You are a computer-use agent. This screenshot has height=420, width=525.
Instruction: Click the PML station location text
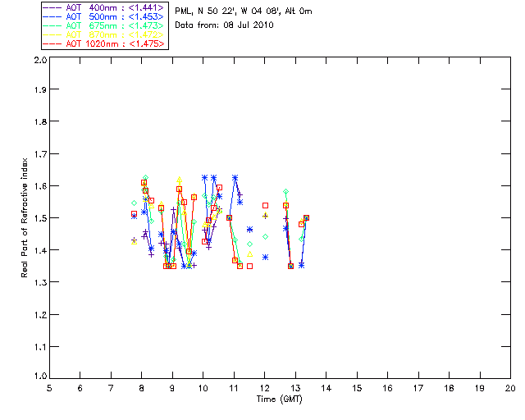click(x=244, y=11)
